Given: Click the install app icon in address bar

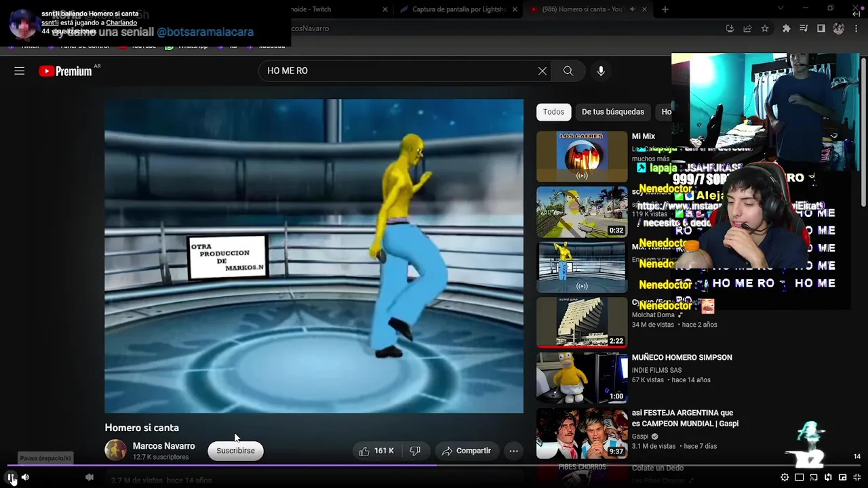Looking at the screenshot, I should [730, 28].
